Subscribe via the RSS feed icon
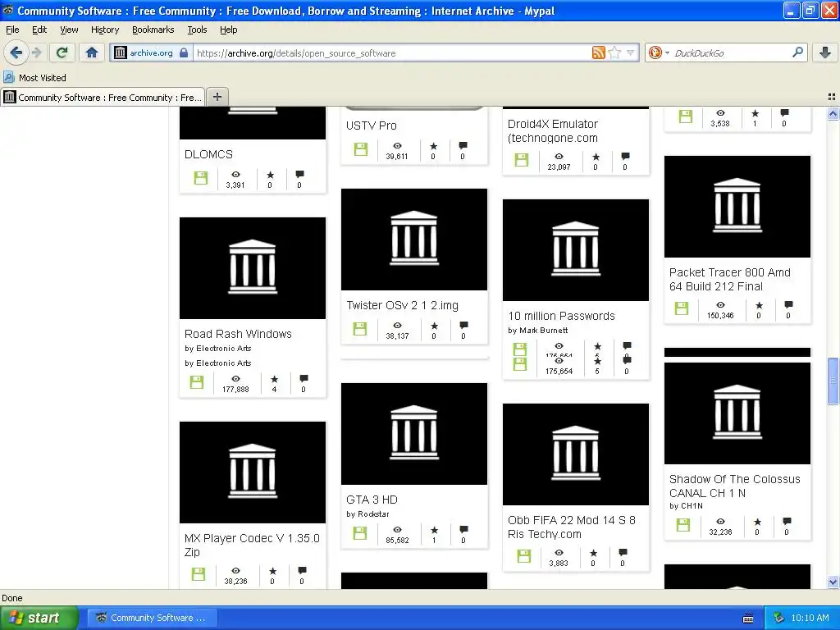The width and height of the screenshot is (840, 630). [x=598, y=52]
